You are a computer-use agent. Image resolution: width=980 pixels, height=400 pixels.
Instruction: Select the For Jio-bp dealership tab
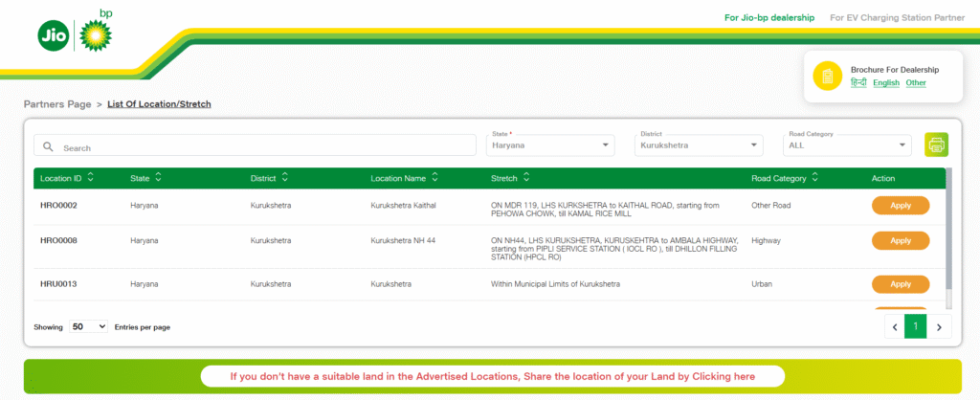769,17
